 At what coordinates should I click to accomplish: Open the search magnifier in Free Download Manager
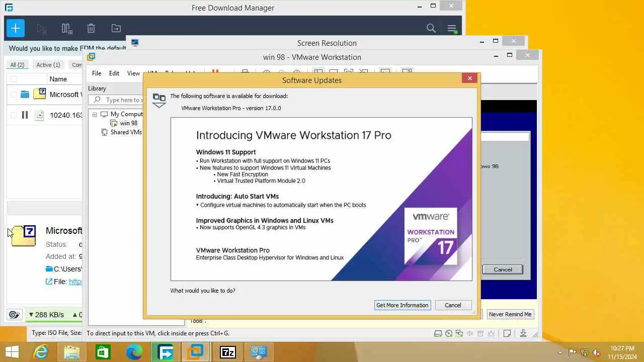pos(431,28)
